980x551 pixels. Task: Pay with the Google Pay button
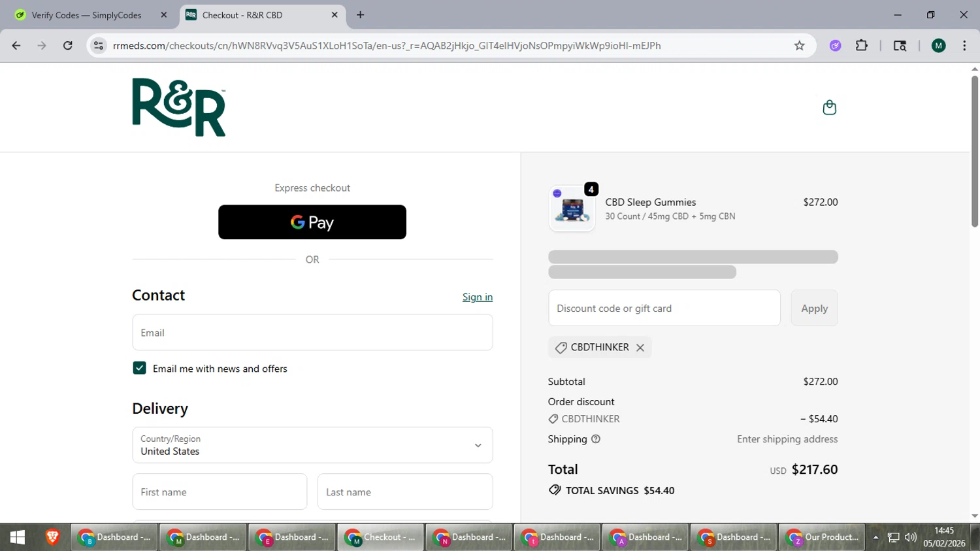pos(312,222)
